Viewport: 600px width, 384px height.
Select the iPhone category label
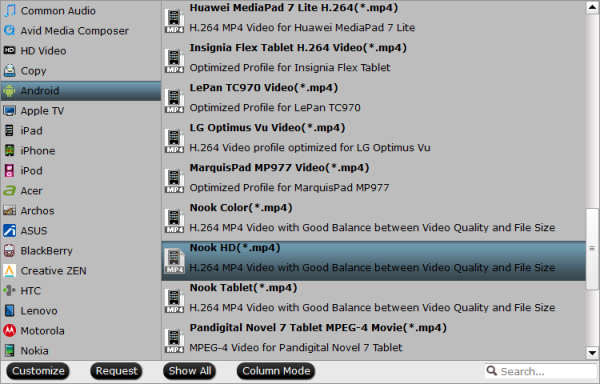coord(38,150)
